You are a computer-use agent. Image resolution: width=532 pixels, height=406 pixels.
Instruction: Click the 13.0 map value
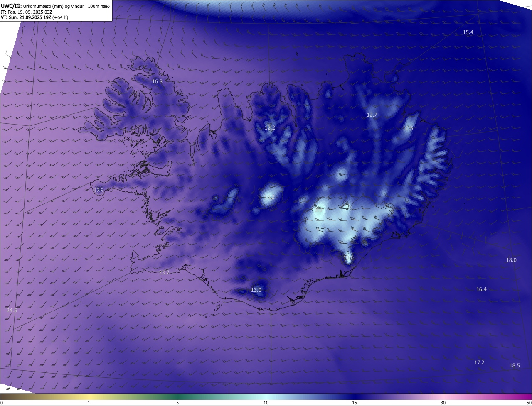click(256, 290)
